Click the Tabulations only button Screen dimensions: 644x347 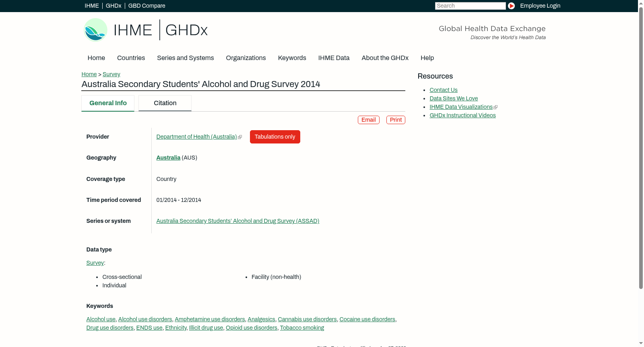pyautogui.click(x=275, y=137)
